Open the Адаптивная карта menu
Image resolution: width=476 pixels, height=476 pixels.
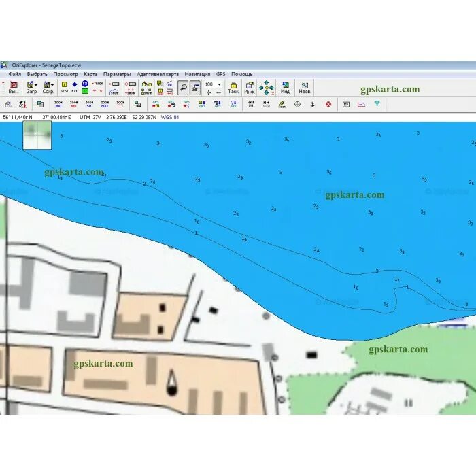click(x=158, y=74)
